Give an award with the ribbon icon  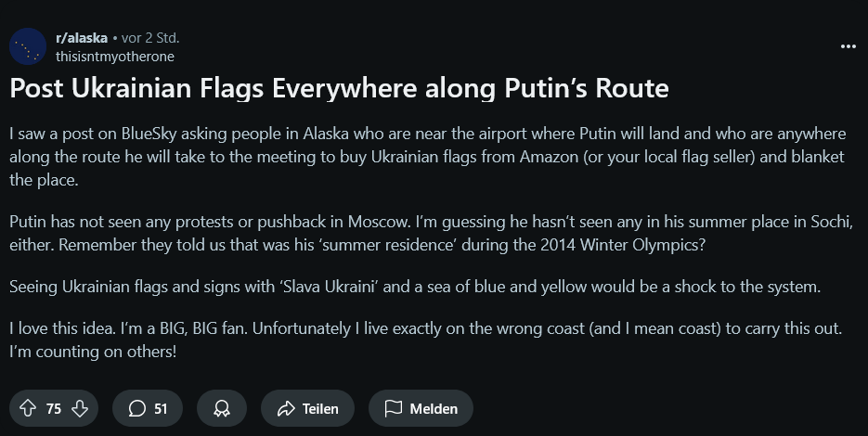pyautogui.click(x=222, y=408)
